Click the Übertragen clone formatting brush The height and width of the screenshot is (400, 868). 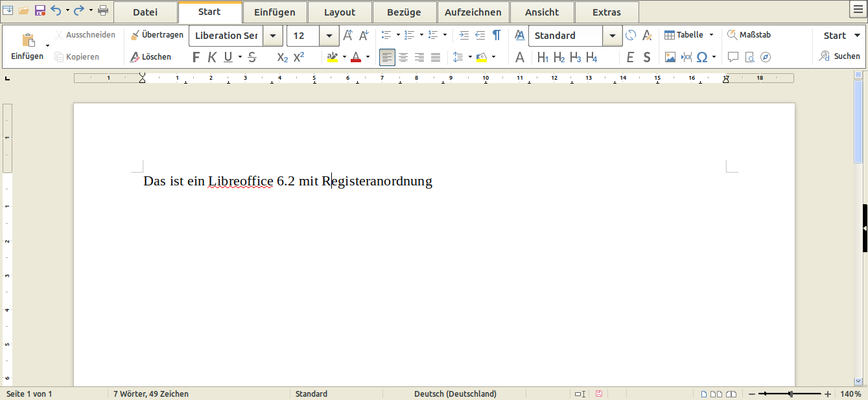157,35
